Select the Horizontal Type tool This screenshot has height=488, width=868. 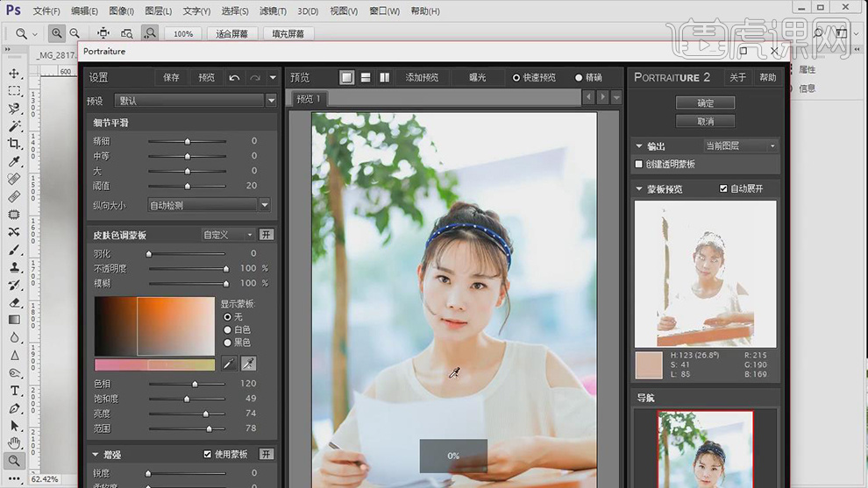[x=14, y=391]
